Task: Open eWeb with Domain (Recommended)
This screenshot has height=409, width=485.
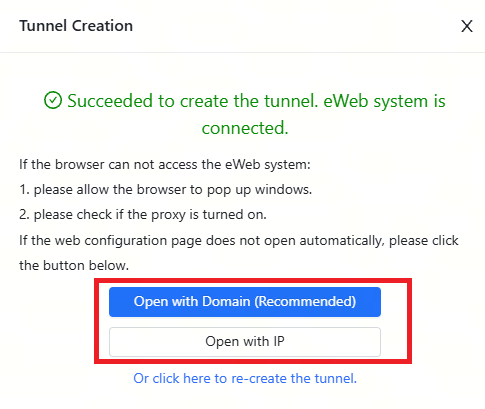Action: point(245,302)
